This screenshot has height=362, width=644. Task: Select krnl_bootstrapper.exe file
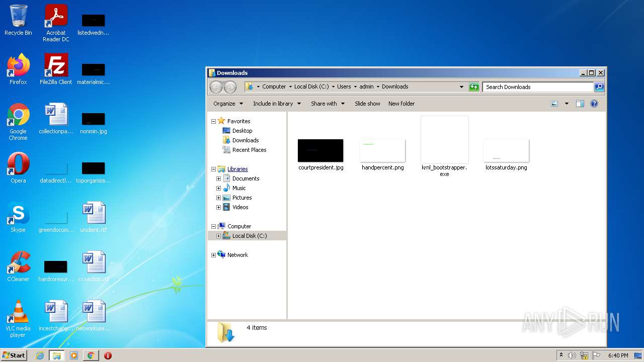444,146
